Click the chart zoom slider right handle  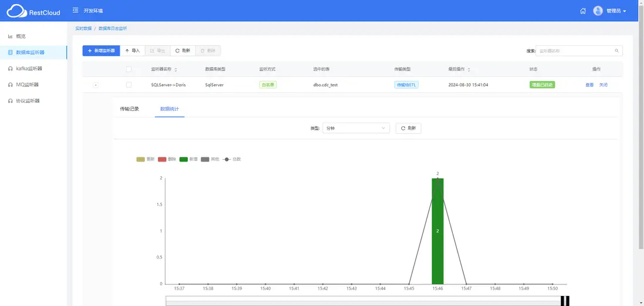coord(567,301)
